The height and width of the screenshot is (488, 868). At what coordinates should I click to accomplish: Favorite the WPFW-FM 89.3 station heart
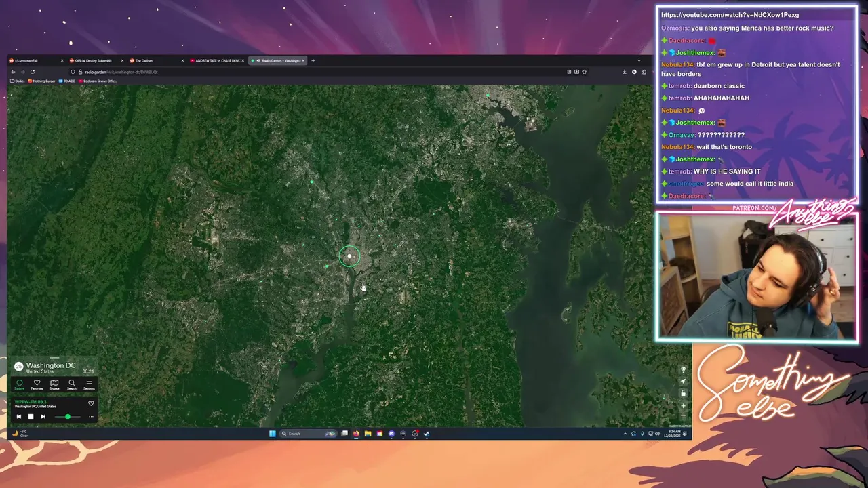pyautogui.click(x=91, y=403)
